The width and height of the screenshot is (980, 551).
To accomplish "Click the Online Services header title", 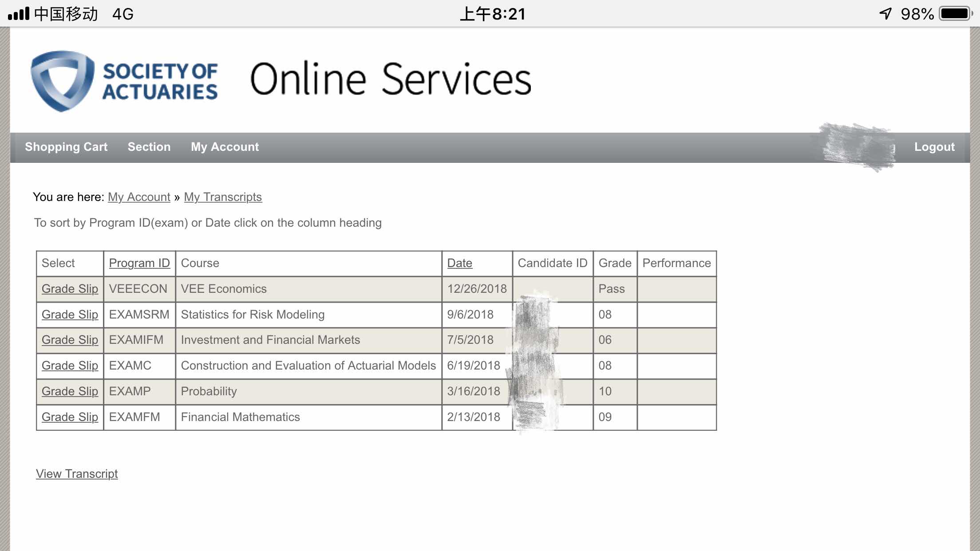I will click(391, 79).
